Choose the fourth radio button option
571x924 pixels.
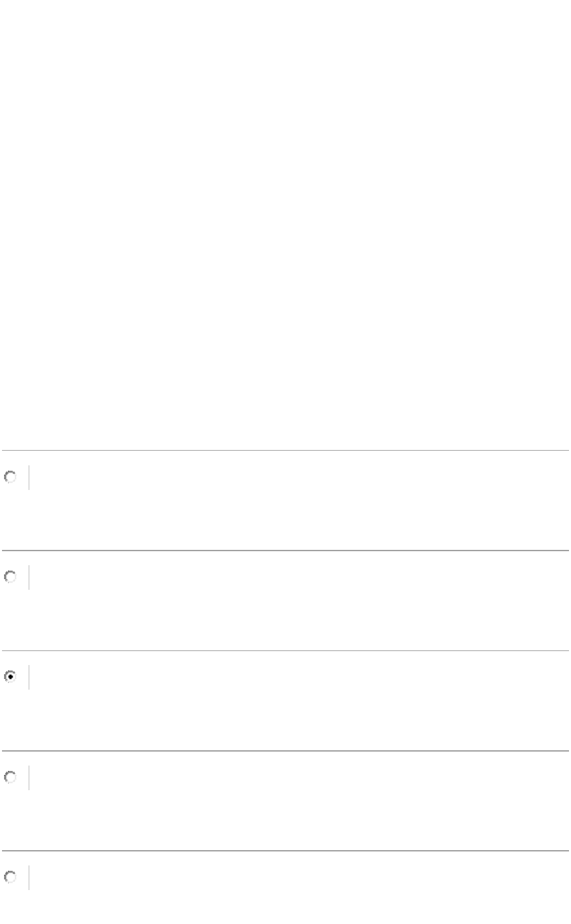coord(10,778)
